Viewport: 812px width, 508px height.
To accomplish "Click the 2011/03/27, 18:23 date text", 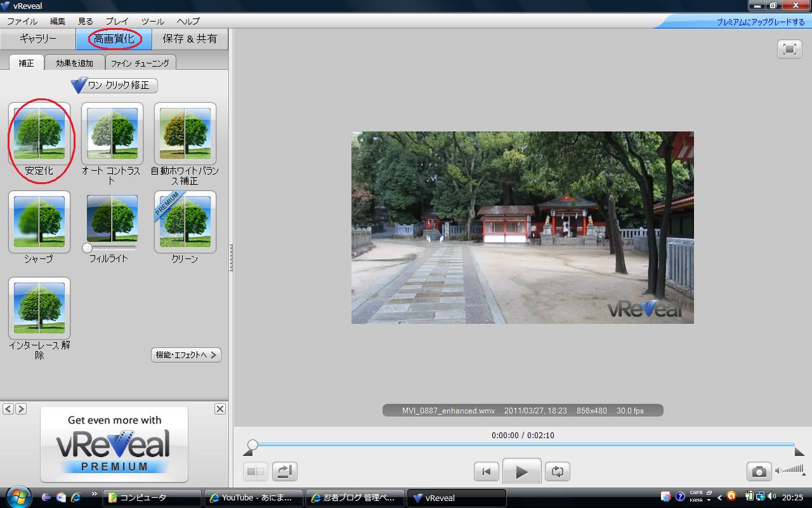I will 535,411.
